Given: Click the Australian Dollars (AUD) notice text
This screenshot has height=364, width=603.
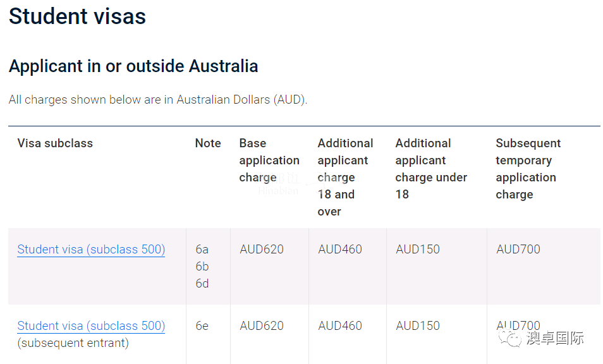Looking at the screenshot, I should pyautogui.click(x=158, y=100).
